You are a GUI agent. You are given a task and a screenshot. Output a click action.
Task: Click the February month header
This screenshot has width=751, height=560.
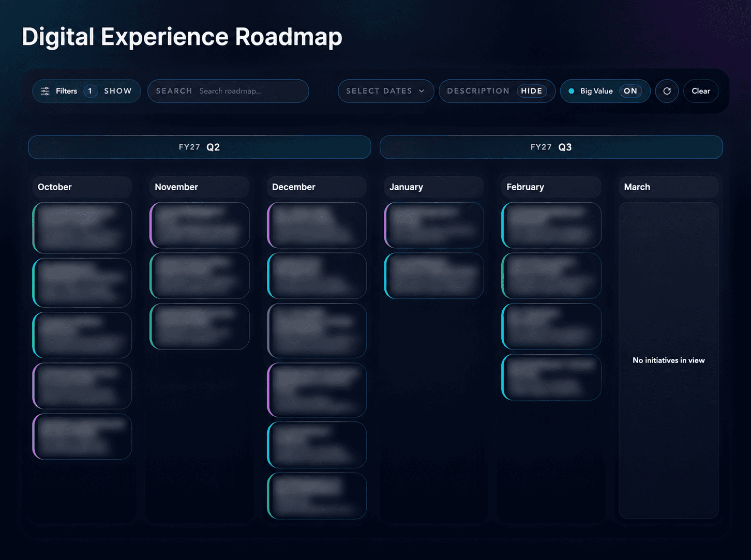point(551,187)
